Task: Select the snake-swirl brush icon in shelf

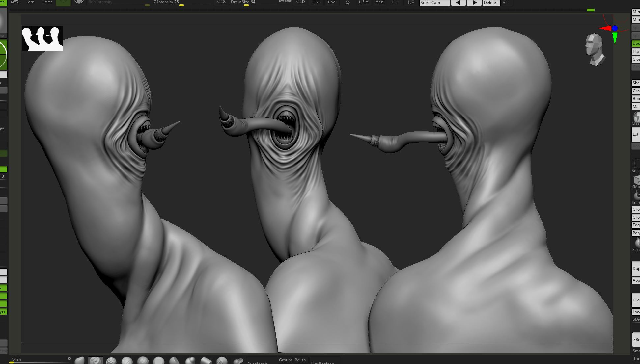Action: (x=95, y=361)
